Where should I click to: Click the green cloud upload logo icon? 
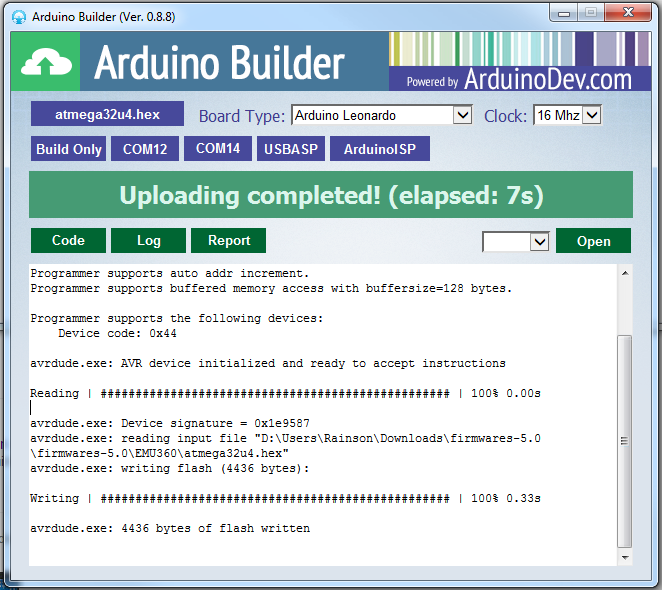46,62
